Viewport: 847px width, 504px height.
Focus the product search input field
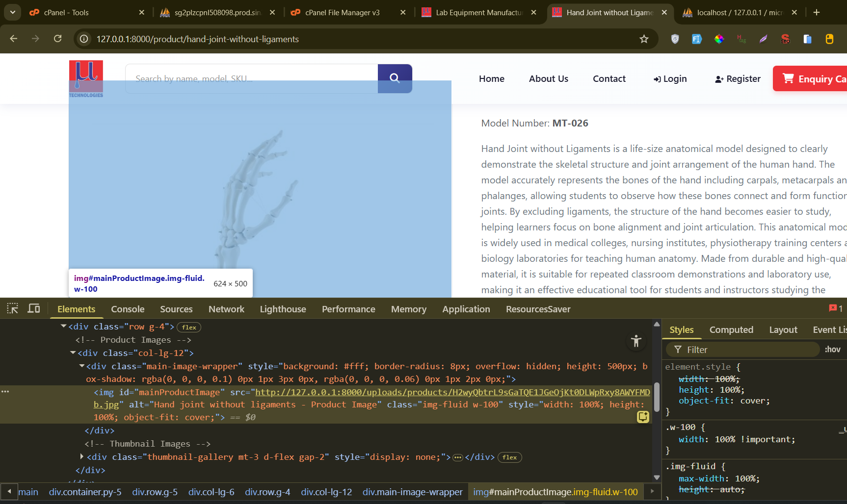click(x=251, y=78)
